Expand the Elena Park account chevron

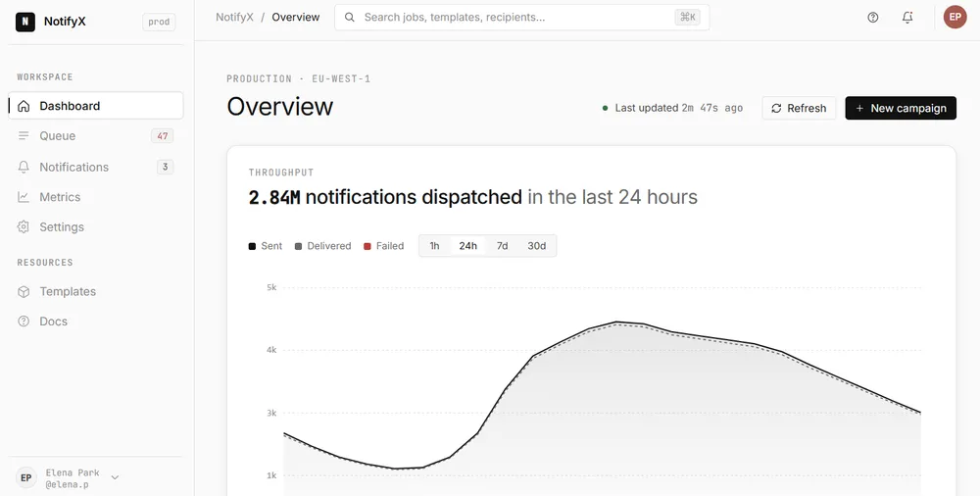(x=115, y=477)
